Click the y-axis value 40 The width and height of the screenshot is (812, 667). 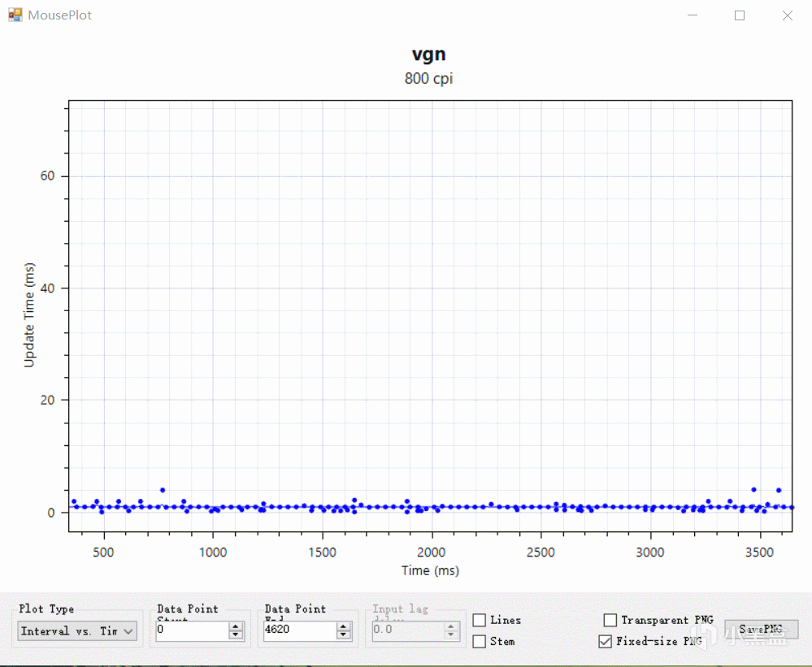47,288
